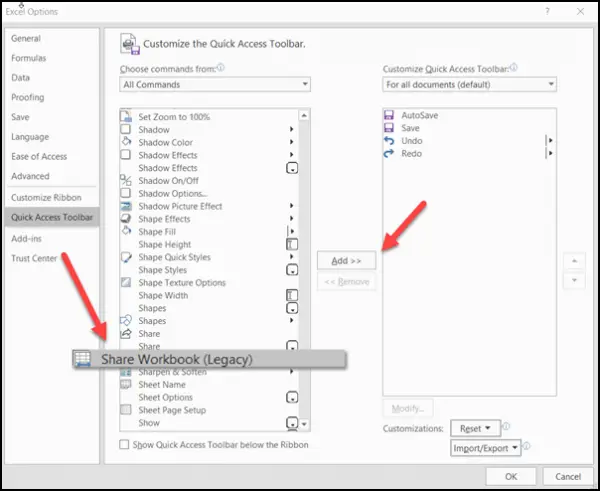Screen dimensions: 600x491
Task: Click info icon beside Customize Quick Access Toolbar label
Action: click(x=514, y=68)
